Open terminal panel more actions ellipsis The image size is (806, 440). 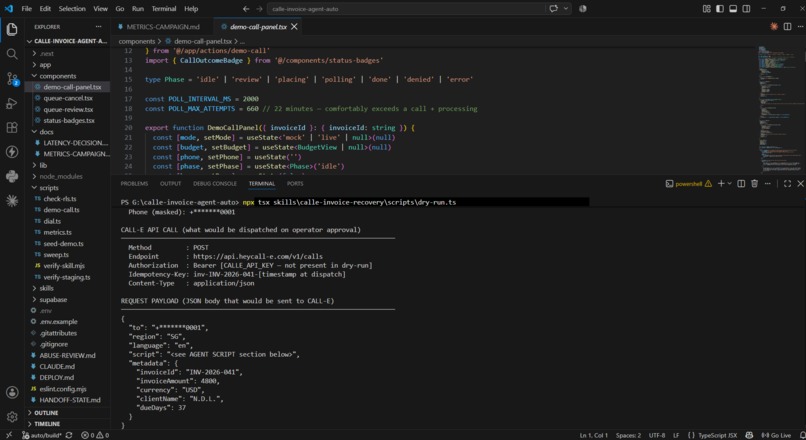(x=767, y=184)
